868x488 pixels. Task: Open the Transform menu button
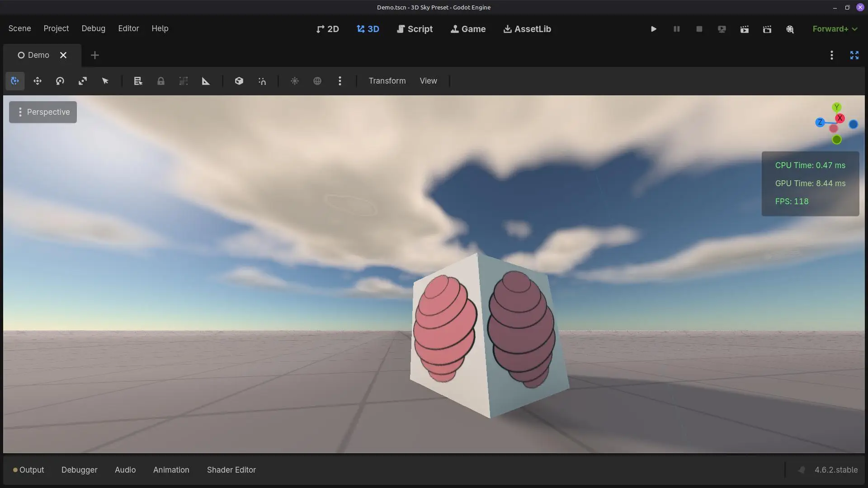pos(387,81)
